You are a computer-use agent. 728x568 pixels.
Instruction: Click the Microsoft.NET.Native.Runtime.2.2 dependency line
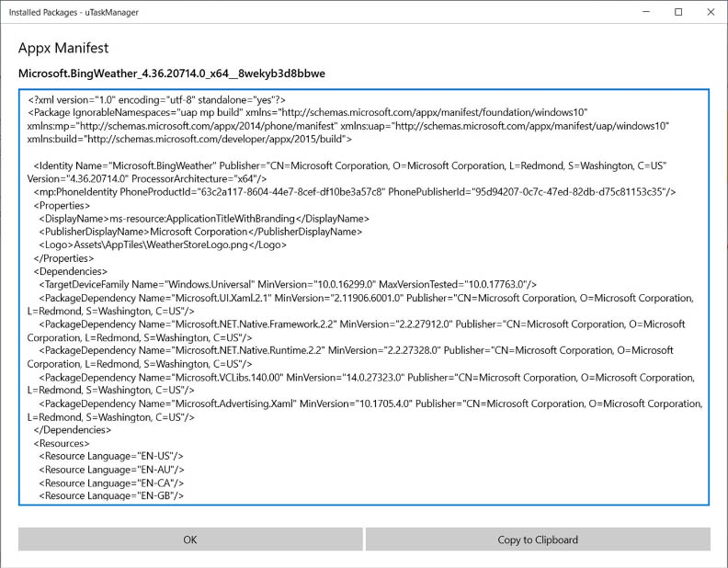356,350
